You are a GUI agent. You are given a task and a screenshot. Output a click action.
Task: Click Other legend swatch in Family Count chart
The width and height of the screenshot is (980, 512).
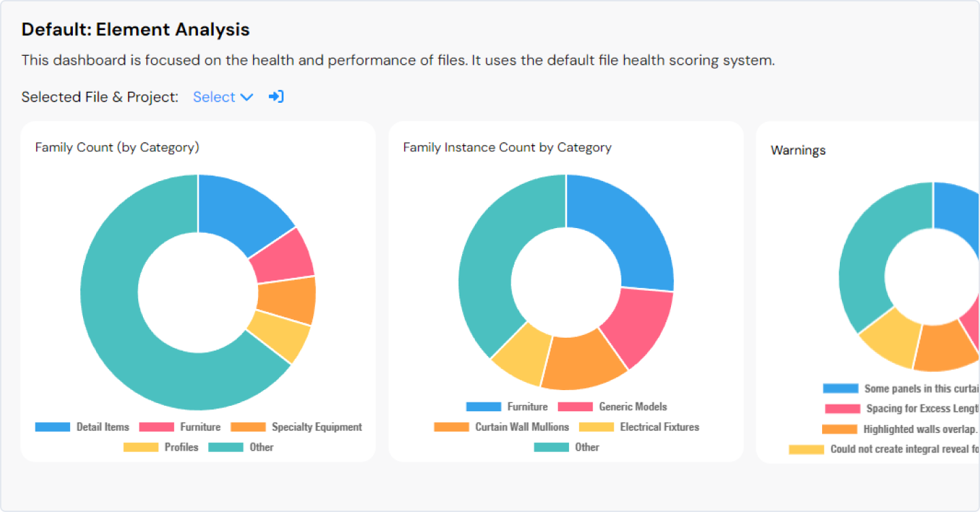click(x=225, y=447)
